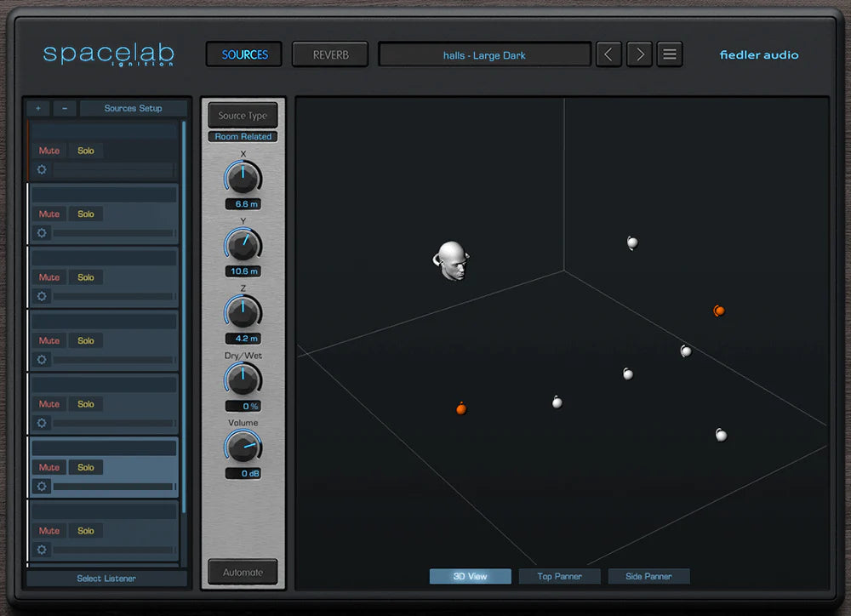Click the gear icon of the first source
The width and height of the screenshot is (851, 616).
pos(42,169)
